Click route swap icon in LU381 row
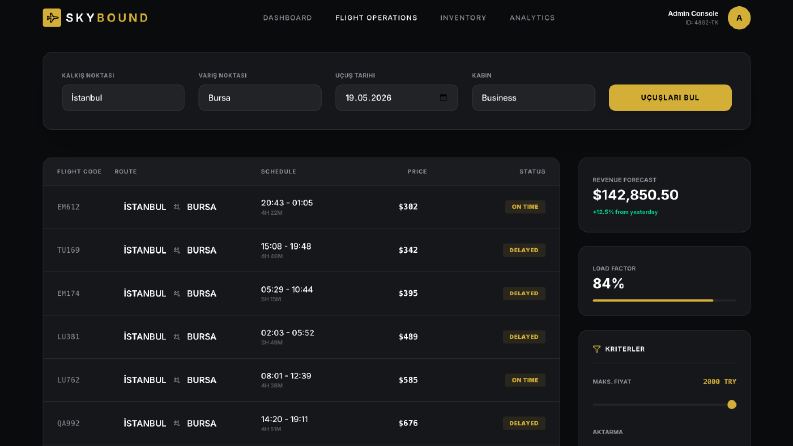The height and width of the screenshot is (446, 793). point(177,337)
